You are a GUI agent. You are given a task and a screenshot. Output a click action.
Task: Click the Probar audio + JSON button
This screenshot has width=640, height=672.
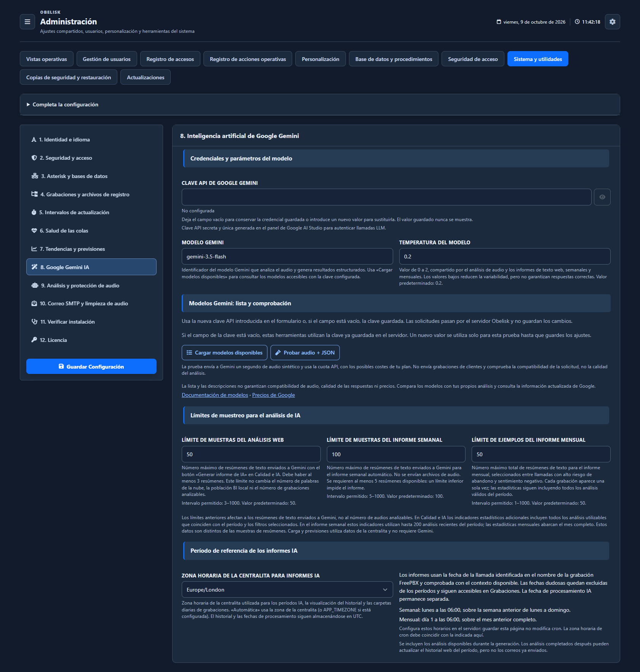coord(305,353)
